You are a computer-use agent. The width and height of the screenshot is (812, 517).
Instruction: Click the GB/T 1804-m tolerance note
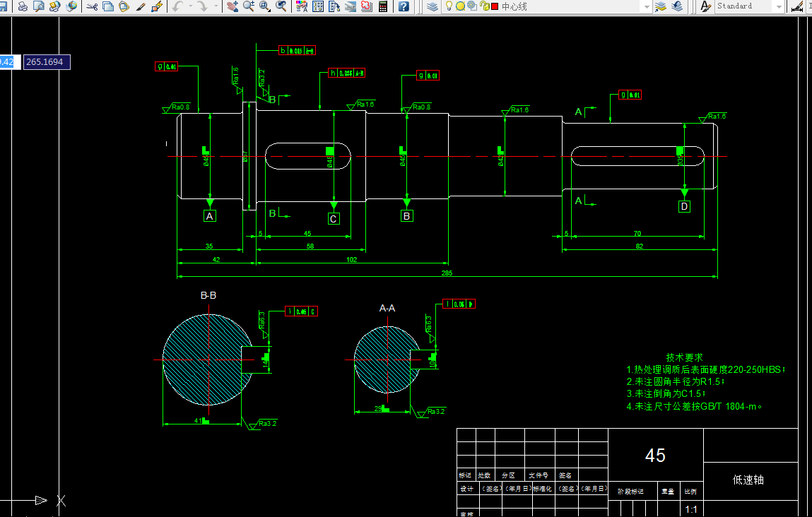pyautogui.click(x=694, y=407)
